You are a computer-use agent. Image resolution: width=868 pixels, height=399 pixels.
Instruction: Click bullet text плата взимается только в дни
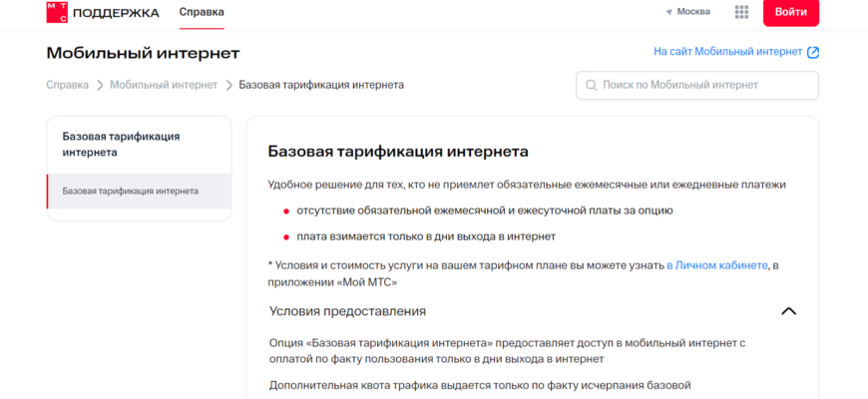point(426,236)
